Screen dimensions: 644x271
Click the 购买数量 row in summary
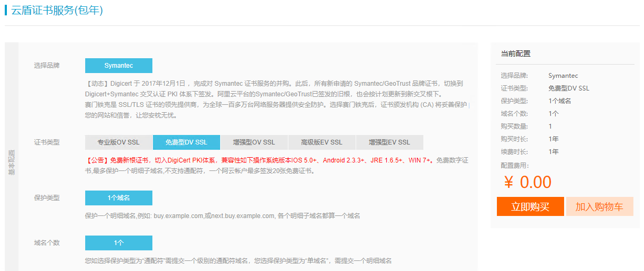565,127
